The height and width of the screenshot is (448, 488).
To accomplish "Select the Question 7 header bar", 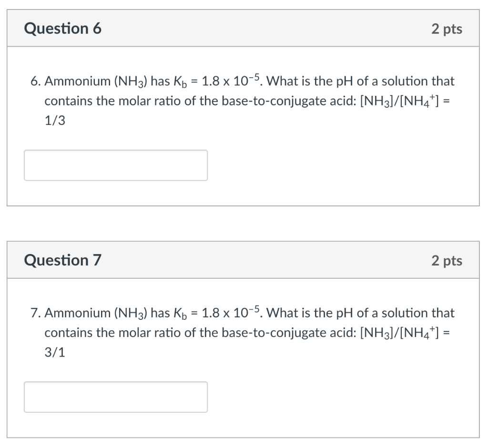I will (x=244, y=260).
